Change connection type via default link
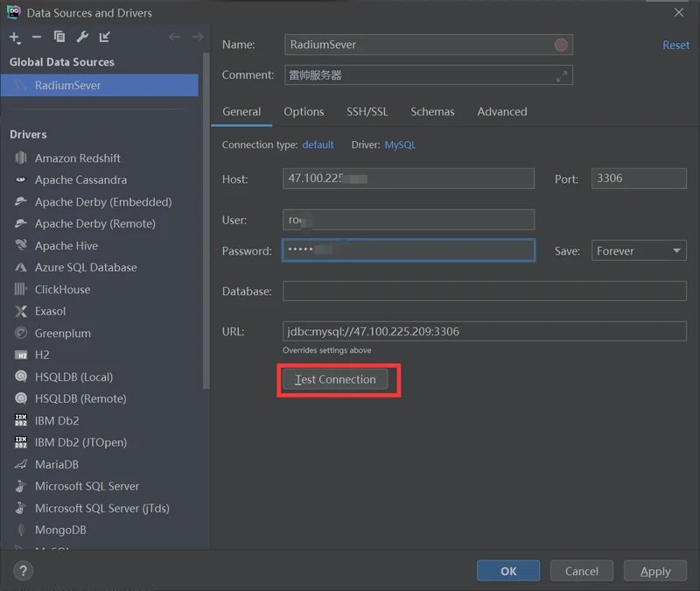Viewport: 700px width, 591px height. pyautogui.click(x=318, y=144)
